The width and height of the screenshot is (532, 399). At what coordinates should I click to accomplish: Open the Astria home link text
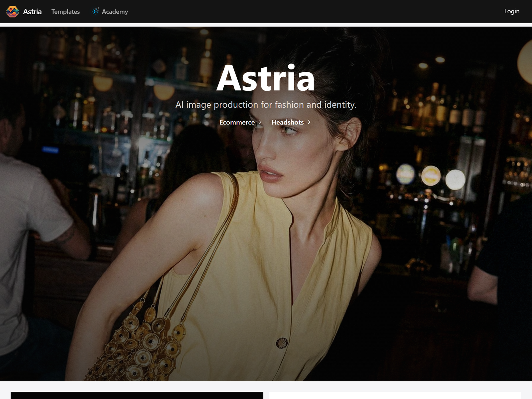[x=32, y=12]
